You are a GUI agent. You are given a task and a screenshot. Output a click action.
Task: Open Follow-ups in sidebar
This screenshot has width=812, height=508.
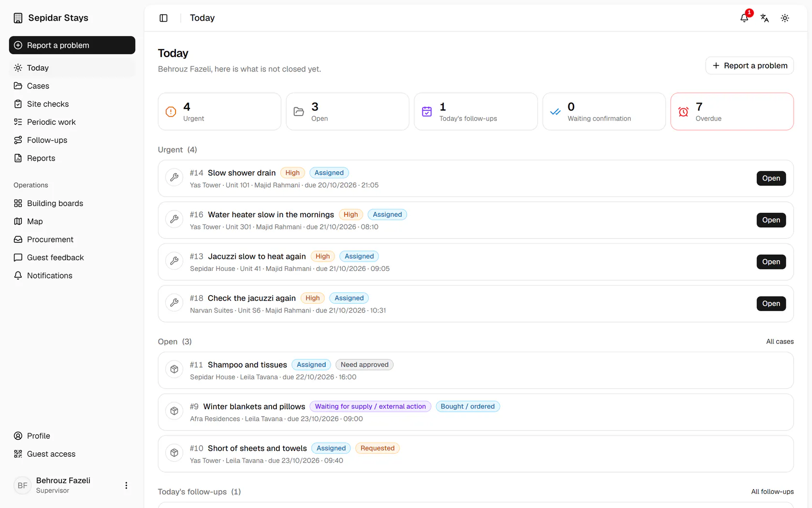point(72,140)
